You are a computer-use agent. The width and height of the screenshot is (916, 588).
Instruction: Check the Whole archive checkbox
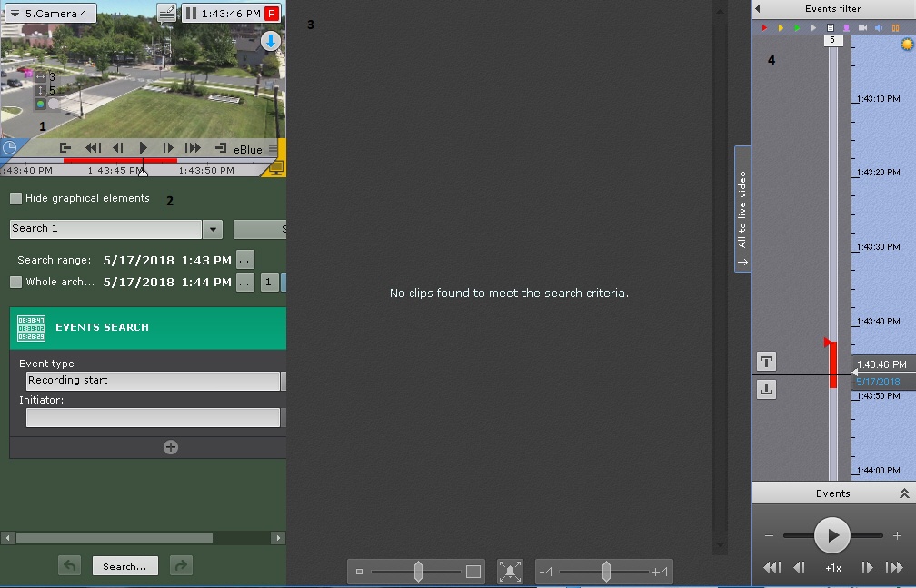click(16, 283)
